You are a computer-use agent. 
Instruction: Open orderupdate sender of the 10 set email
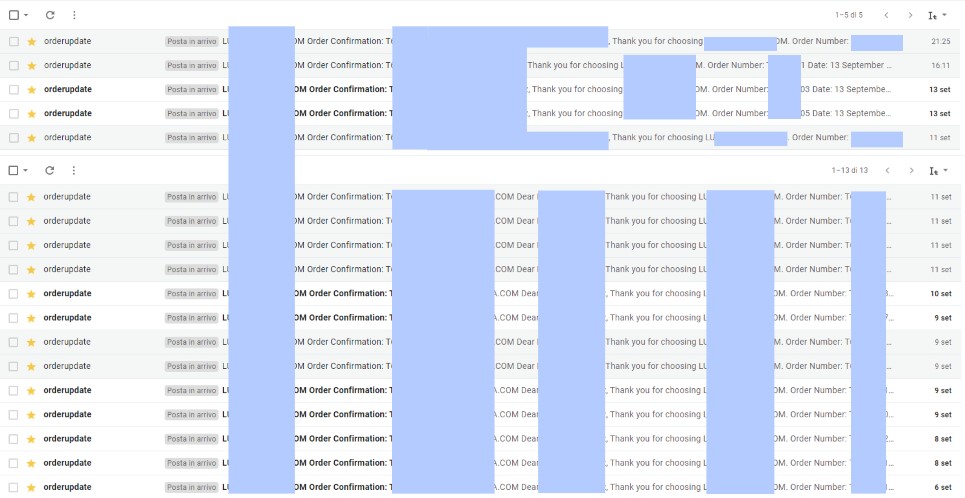coord(68,294)
